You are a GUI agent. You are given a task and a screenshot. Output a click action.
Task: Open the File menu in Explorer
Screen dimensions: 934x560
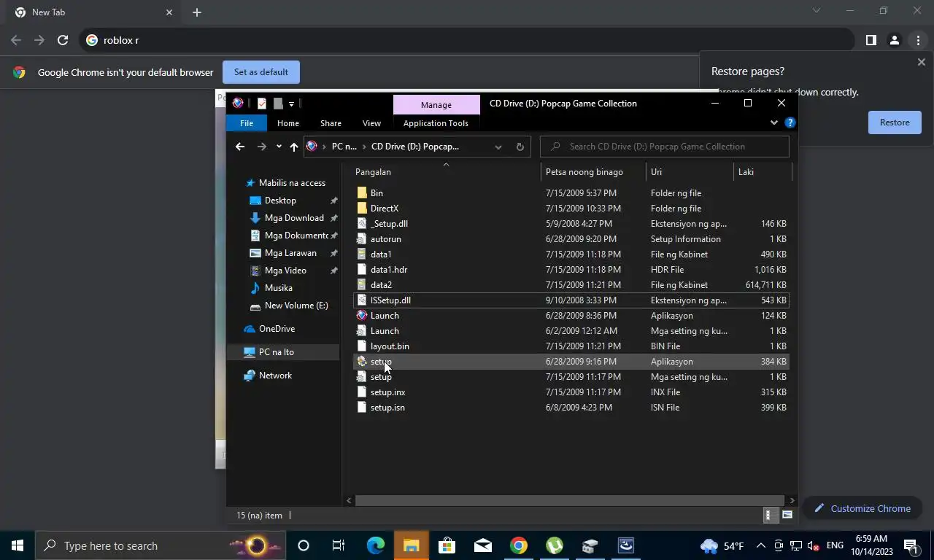[247, 123]
